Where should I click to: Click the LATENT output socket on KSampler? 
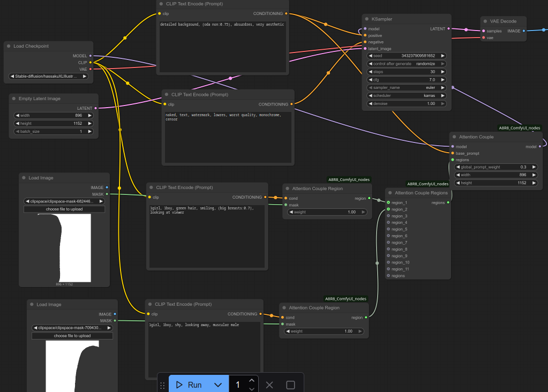[x=449, y=28]
